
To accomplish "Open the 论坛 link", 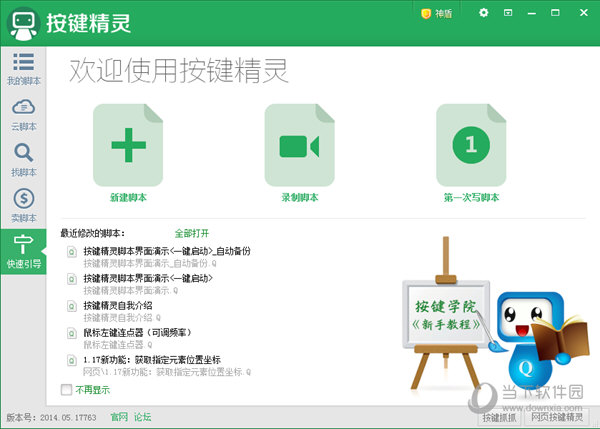I will [142, 417].
